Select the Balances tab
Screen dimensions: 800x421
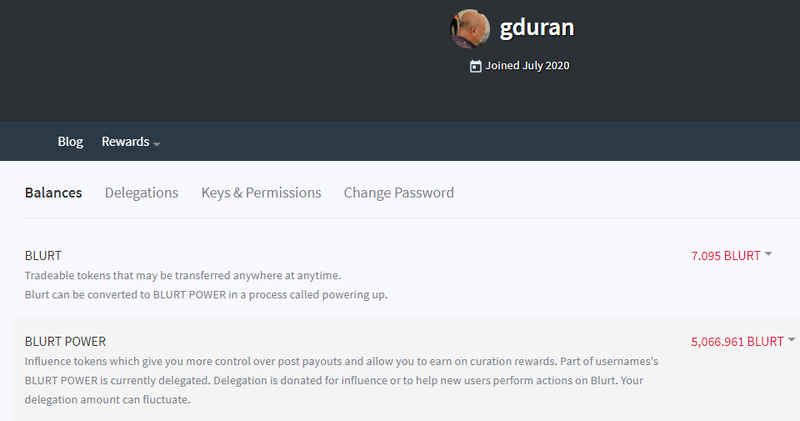pos(54,192)
